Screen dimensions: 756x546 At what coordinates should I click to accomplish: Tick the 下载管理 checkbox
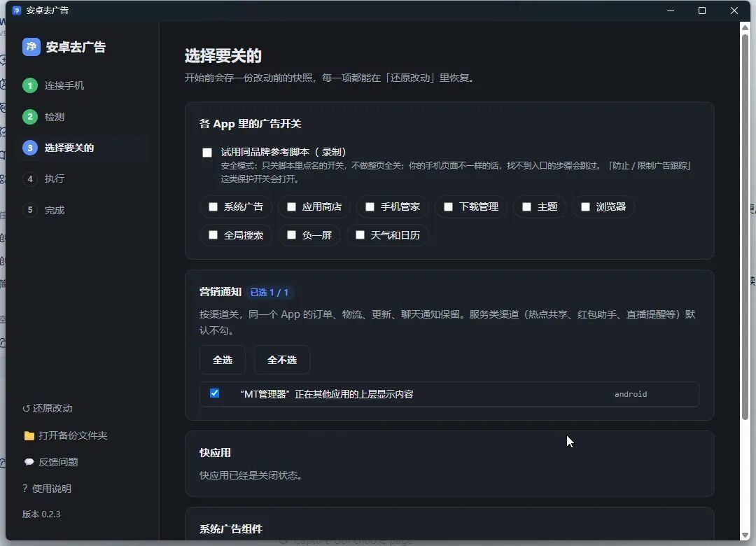pos(449,207)
